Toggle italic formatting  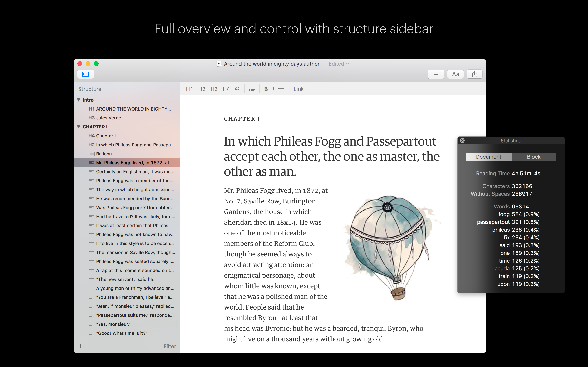[273, 89]
